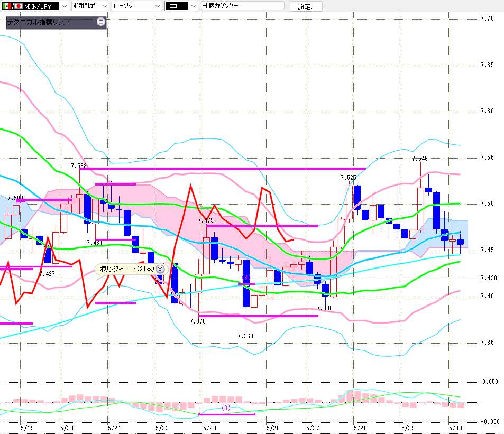Click the ボリンジャー 下(21本) tooltip label
504x434 pixels.
pos(126,269)
